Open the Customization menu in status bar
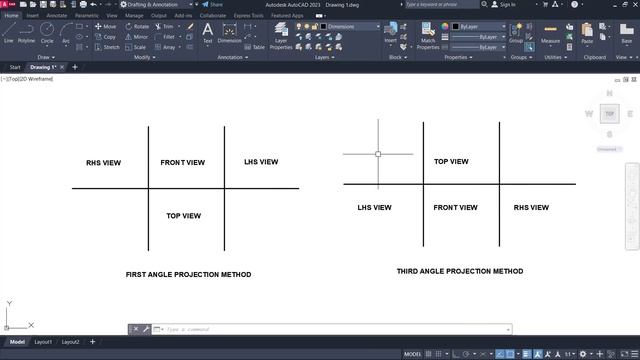The height and width of the screenshot is (360, 640). pos(634,354)
